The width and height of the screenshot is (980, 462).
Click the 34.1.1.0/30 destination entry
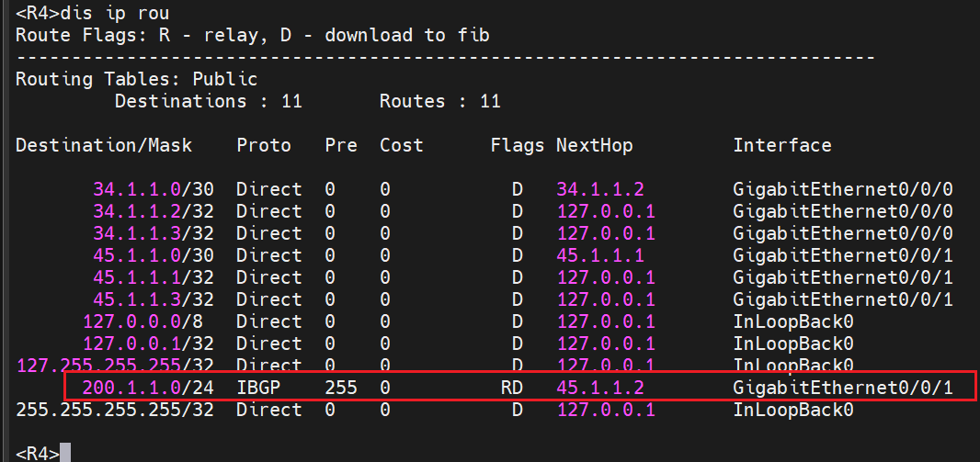tap(153, 189)
